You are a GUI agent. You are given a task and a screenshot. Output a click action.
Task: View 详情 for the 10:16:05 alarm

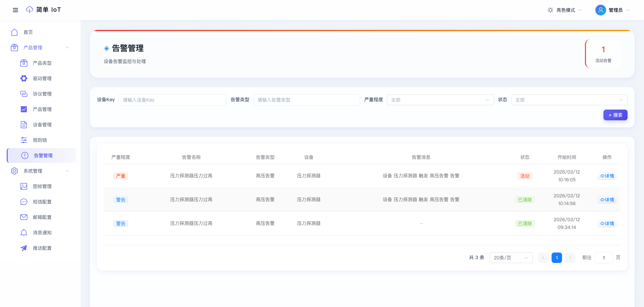click(x=607, y=176)
